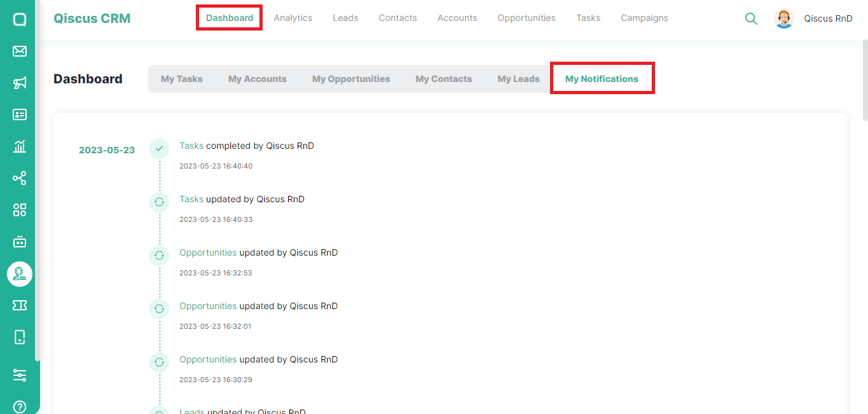Click the Dashboard page heading
The height and width of the screenshot is (414, 868).
[x=88, y=79]
